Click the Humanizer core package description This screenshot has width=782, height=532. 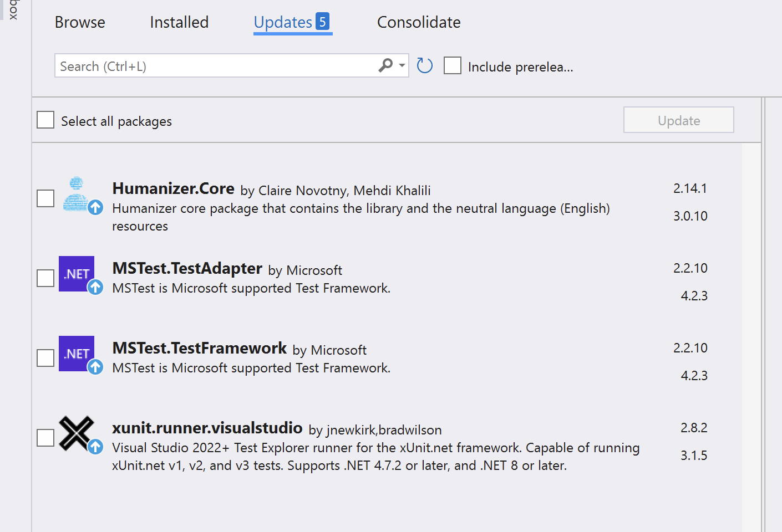[x=361, y=217]
